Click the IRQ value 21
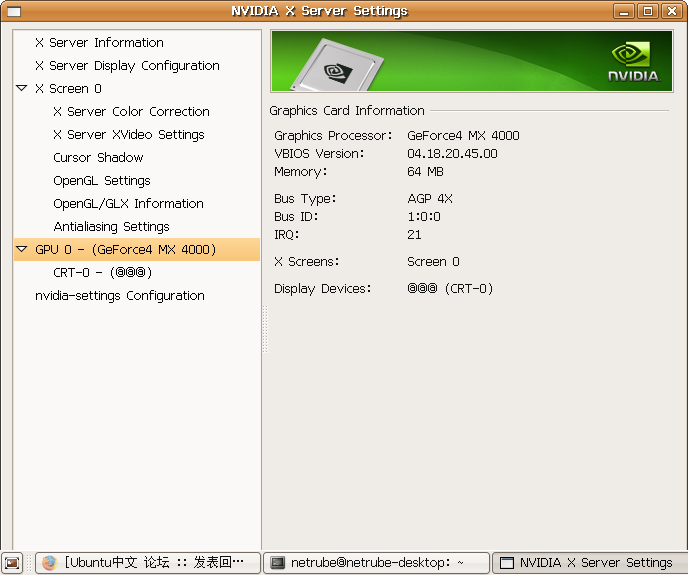This screenshot has height=575, width=688. (x=414, y=235)
